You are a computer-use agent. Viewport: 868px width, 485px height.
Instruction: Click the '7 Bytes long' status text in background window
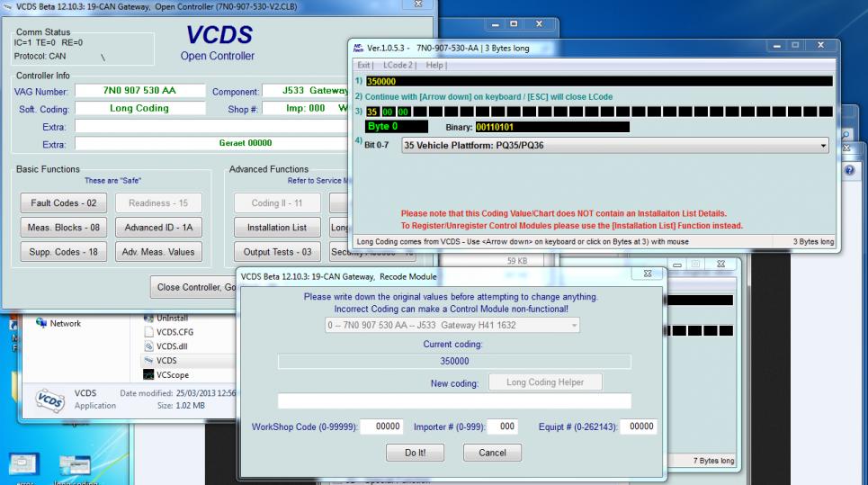pos(713,461)
